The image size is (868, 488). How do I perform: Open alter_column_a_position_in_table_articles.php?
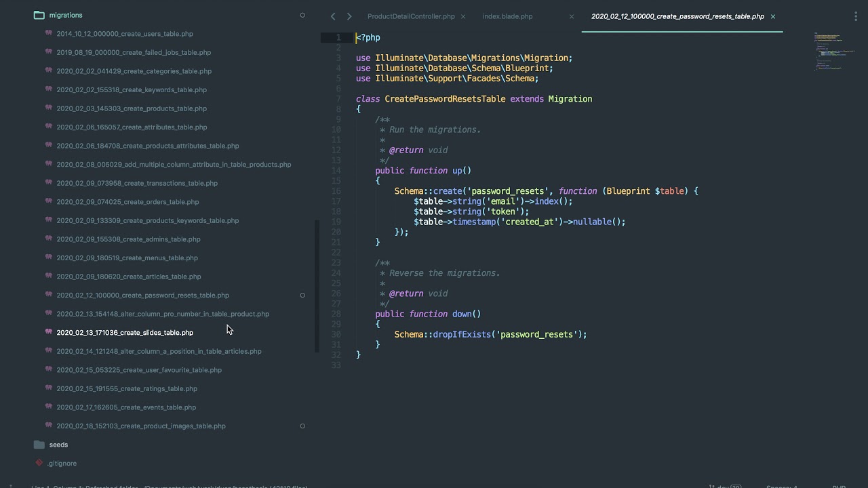pos(159,351)
